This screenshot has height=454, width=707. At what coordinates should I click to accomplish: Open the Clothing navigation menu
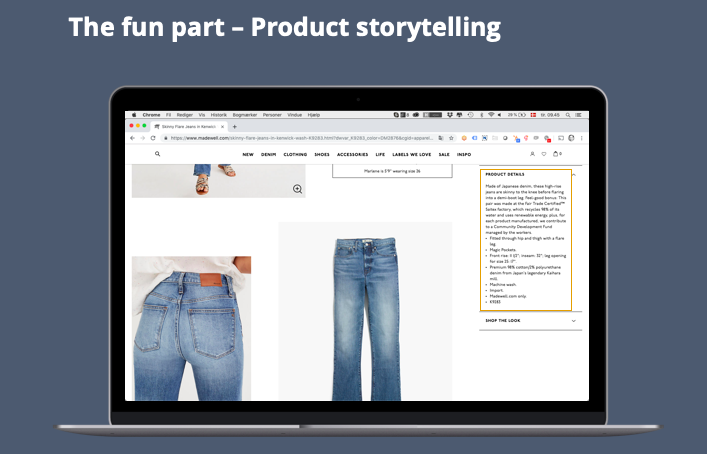[295, 154]
